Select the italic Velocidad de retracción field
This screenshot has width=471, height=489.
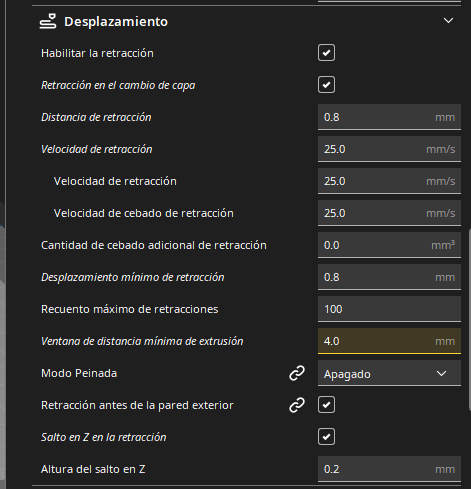(389, 149)
